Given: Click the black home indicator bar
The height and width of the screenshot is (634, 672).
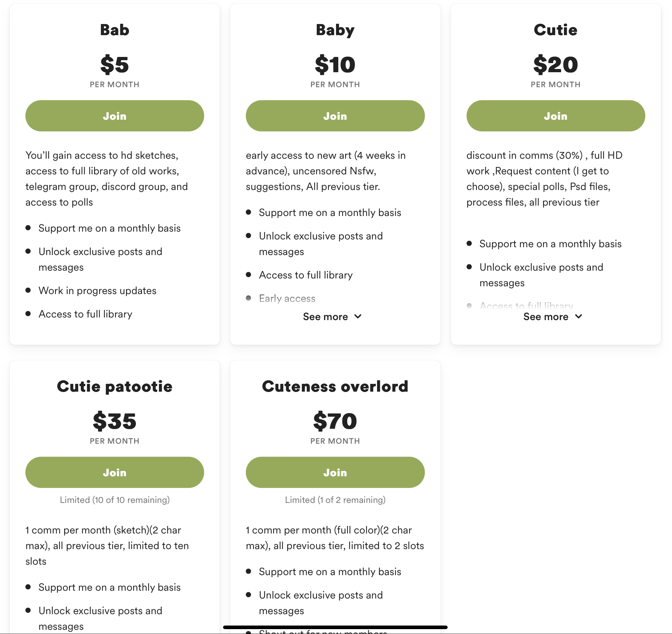Looking at the screenshot, I should pos(335,627).
